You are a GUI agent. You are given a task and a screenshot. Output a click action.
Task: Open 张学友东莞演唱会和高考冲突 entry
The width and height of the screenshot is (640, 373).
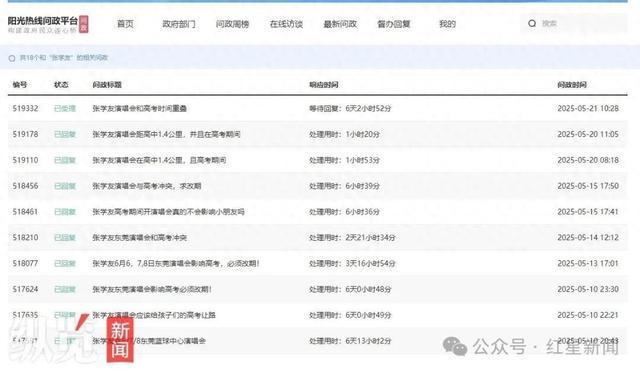coord(140,238)
